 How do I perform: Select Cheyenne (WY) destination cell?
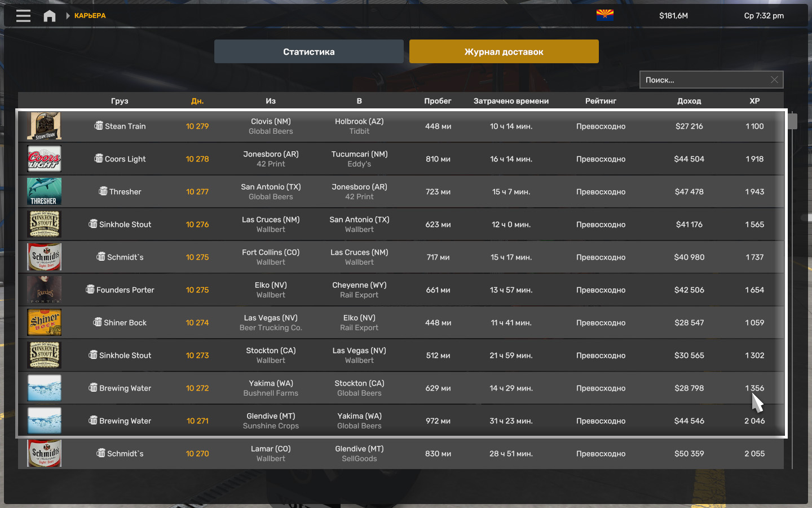(x=359, y=285)
